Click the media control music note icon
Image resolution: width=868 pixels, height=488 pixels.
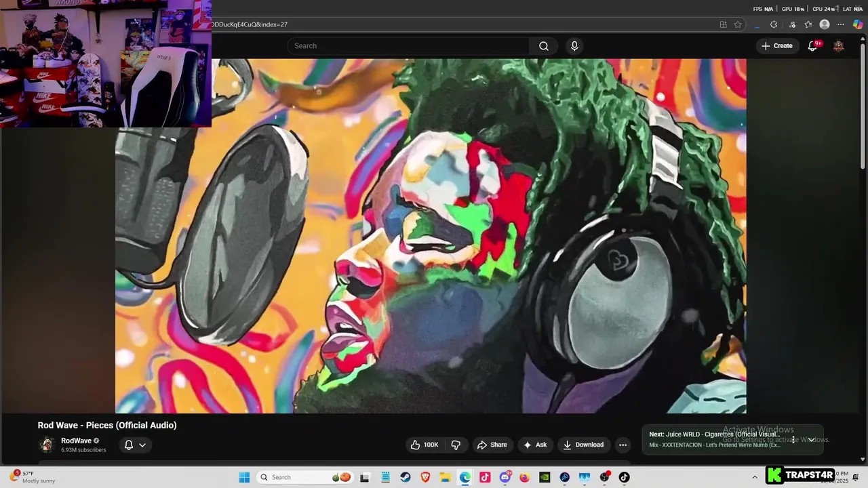[x=791, y=24]
